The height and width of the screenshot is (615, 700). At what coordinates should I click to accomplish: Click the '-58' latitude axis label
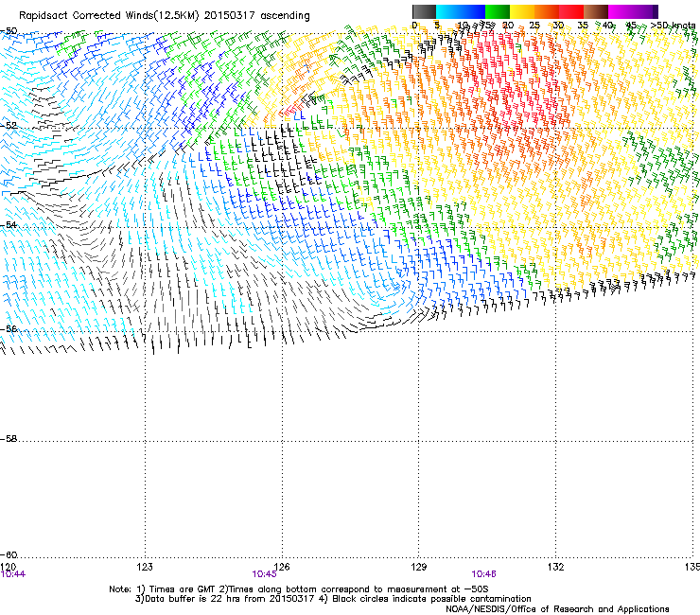click(x=9, y=439)
